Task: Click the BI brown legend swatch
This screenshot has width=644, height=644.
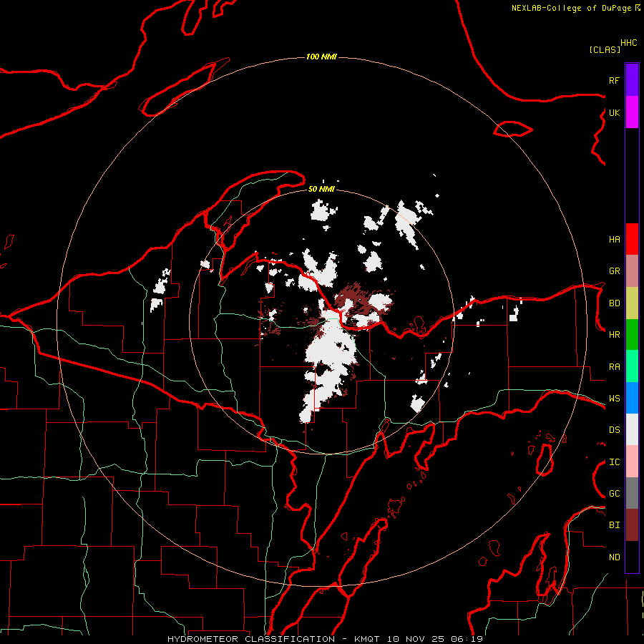Action: (632, 525)
